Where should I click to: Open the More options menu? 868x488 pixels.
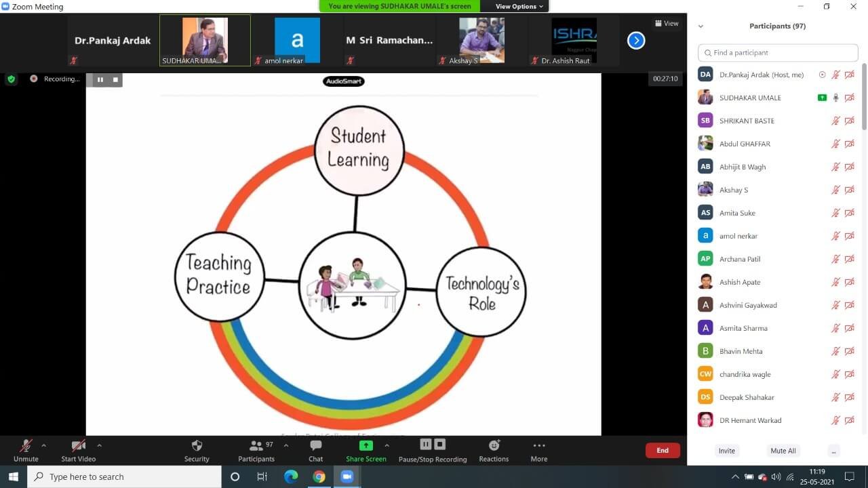tap(539, 450)
